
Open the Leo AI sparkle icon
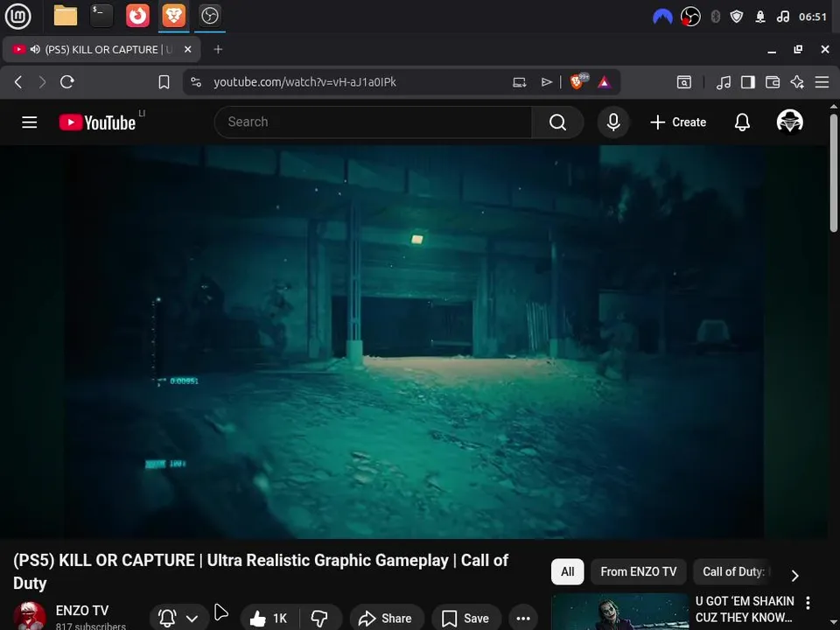click(x=797, y=82)
